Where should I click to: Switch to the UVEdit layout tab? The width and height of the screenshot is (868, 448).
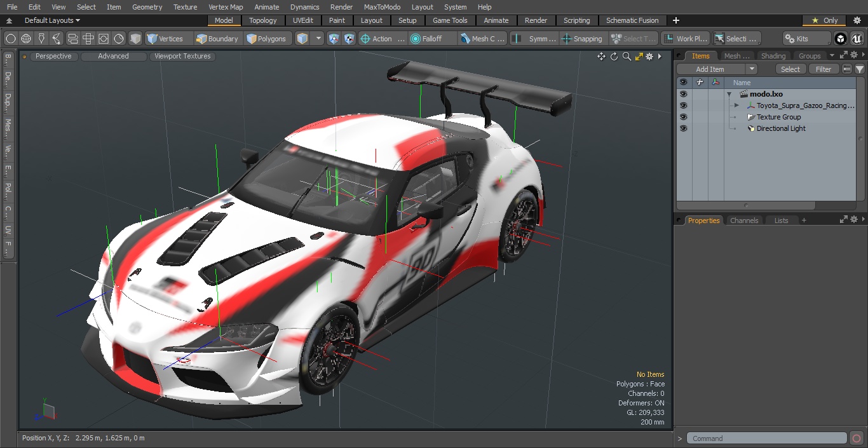[x=303, y=20]
